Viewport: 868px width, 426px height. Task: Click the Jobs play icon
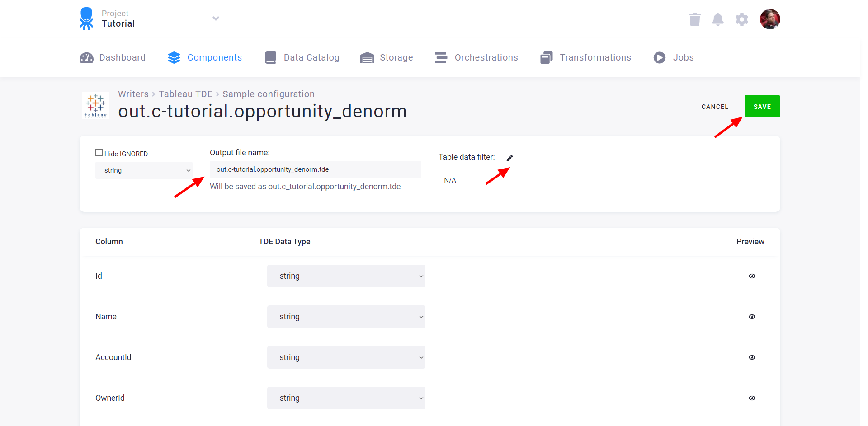click(x=660, y=58)
